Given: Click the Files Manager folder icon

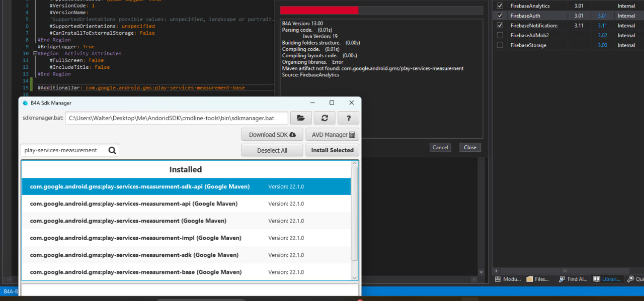Looking at the screenshot, I should pos(529,279).
